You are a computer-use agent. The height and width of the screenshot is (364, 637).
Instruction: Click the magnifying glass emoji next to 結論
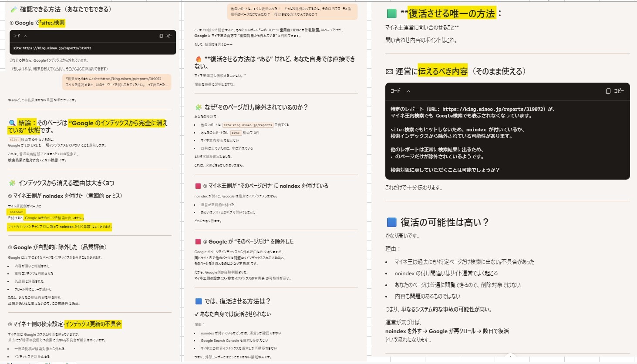[x=12, y=123]
